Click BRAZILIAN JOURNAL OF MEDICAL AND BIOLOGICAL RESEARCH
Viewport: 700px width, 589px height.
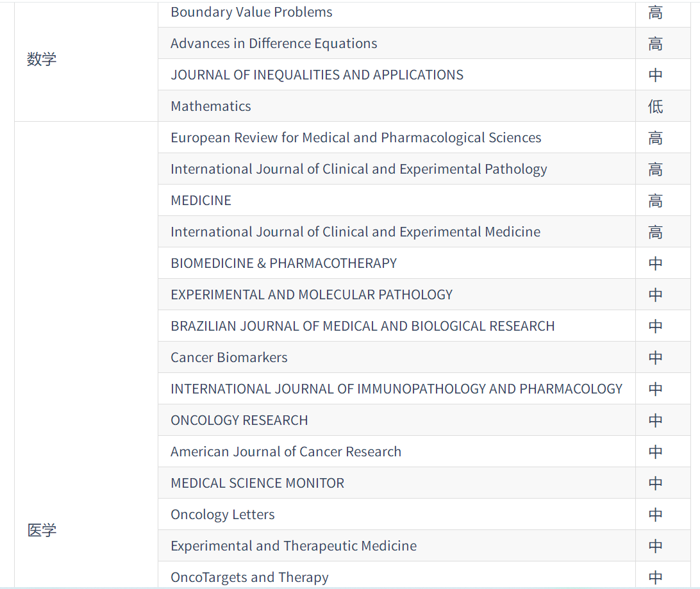click(362, 326)
